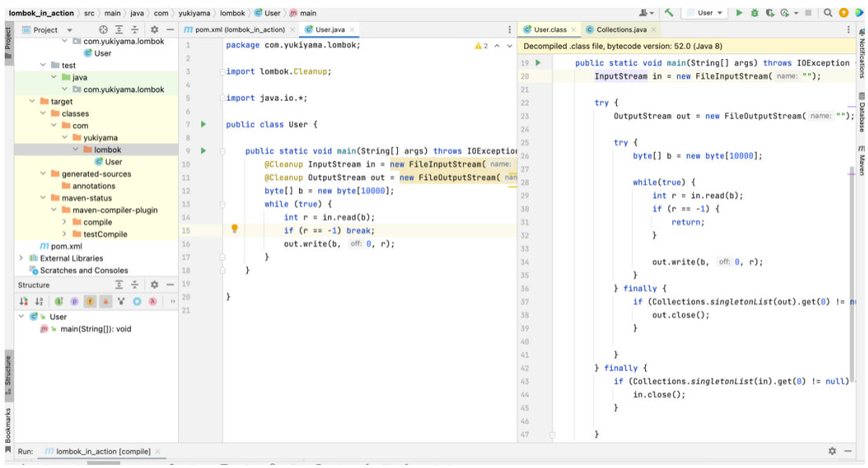Click Expand All icon in Structure panel
This screenshot has height=468, width=868.
pyautogui.click(x=119, y=285)
